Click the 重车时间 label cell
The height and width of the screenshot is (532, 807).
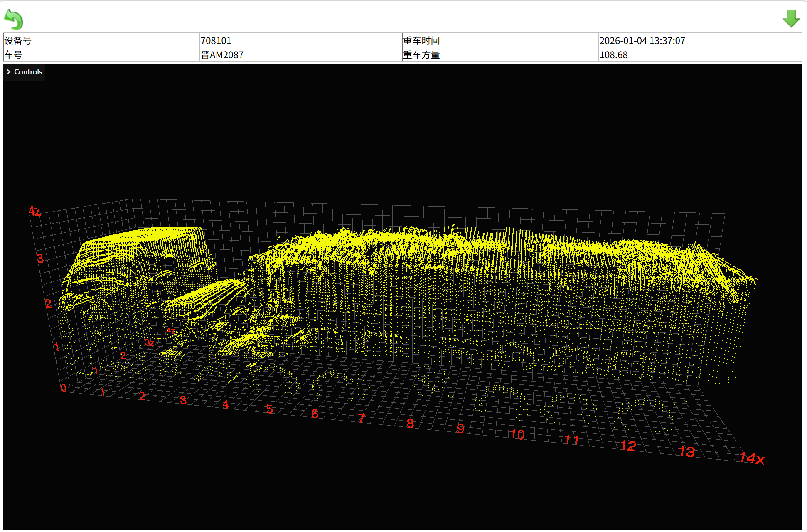[421, 41]
